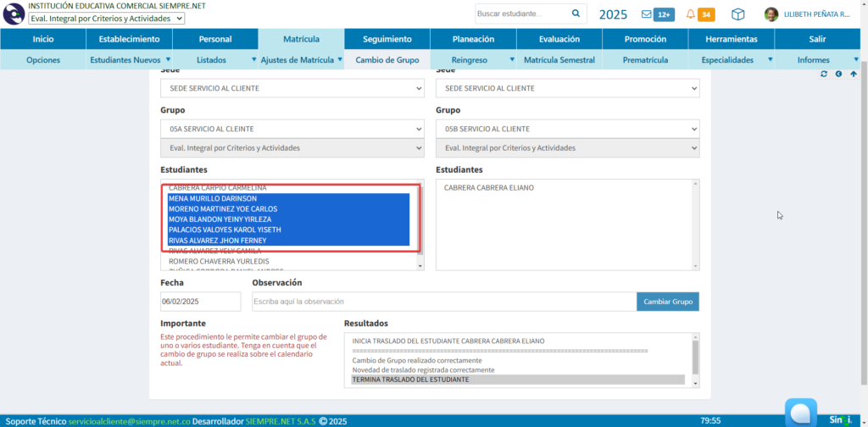Open the Seguimiento menu

[x=387, y=39]
